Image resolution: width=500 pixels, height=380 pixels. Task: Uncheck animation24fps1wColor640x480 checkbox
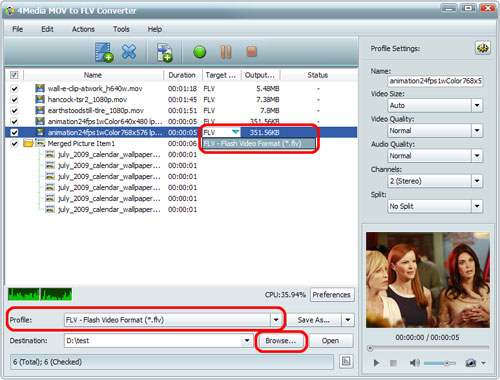click(x=14, y=122)
